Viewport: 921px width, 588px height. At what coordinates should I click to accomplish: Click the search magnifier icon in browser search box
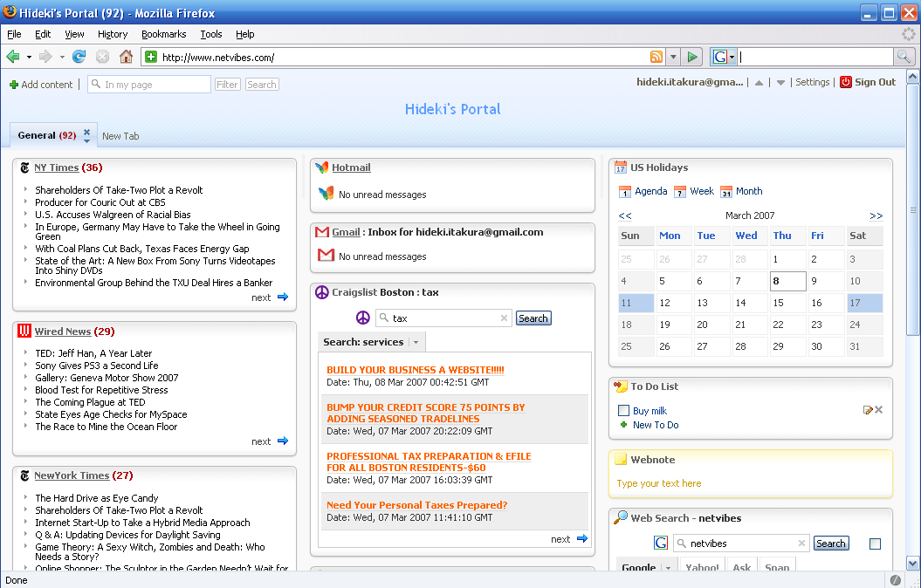coord(904,57)
